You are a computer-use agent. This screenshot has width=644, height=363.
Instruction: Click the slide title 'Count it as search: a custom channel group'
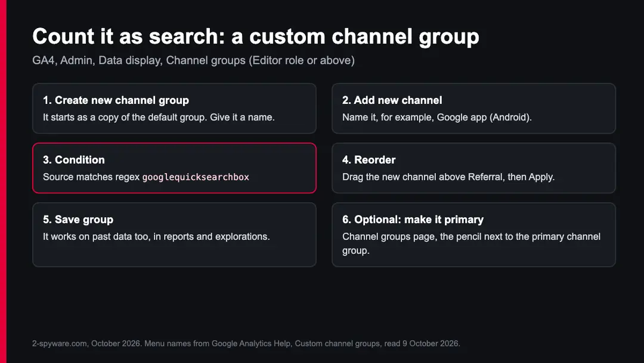point(255,36)
